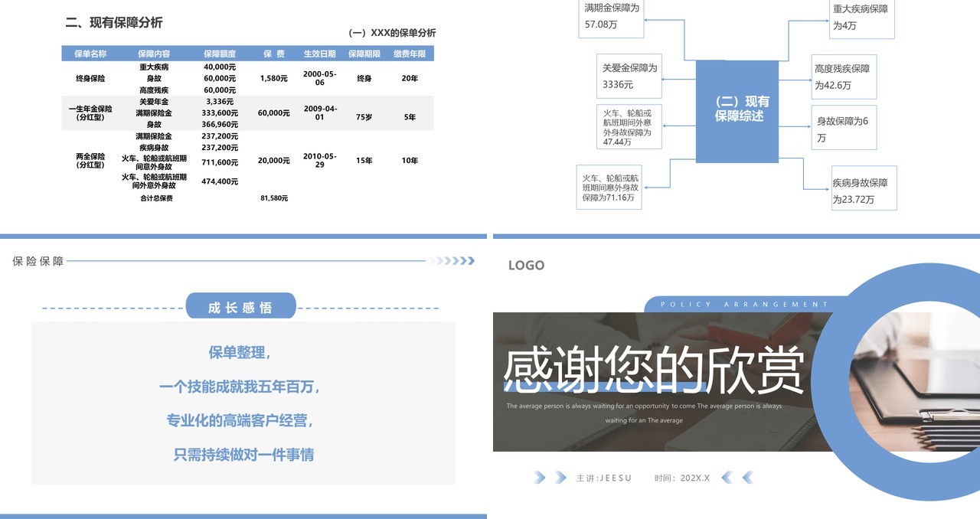Viewport: 980px width, 519px height.
Task: Click the 75岁 coverage period cell
Action: [364, 117]
